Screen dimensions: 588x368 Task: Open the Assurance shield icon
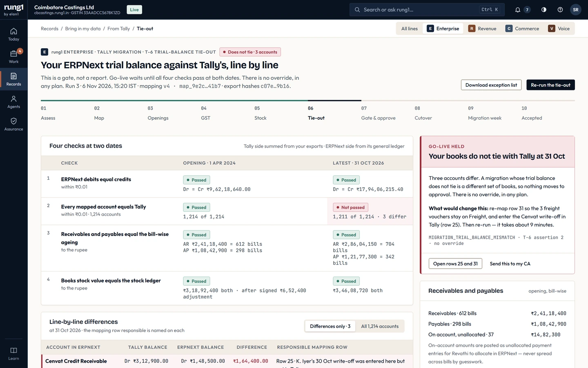click(x=13, y=124)
